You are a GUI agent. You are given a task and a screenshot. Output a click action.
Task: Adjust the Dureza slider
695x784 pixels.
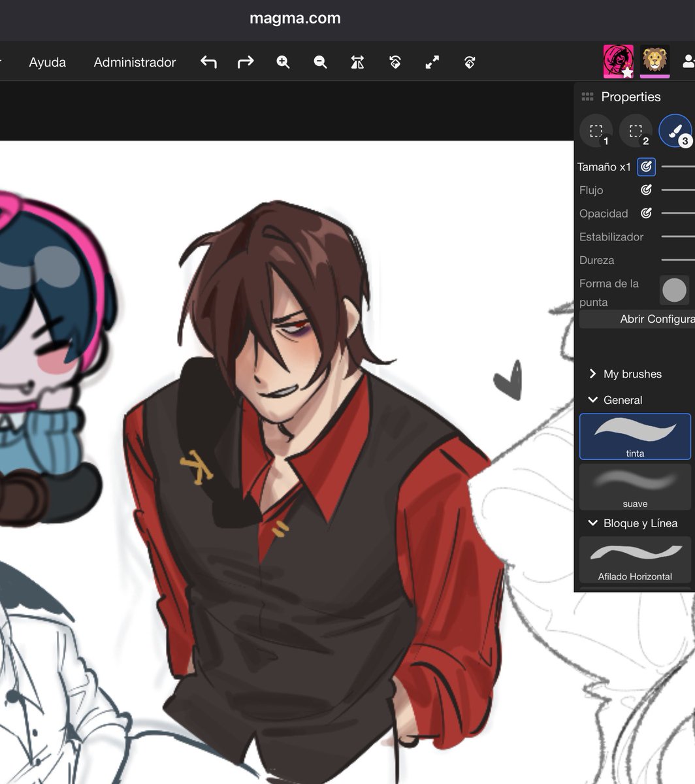[x=678, y=260]
